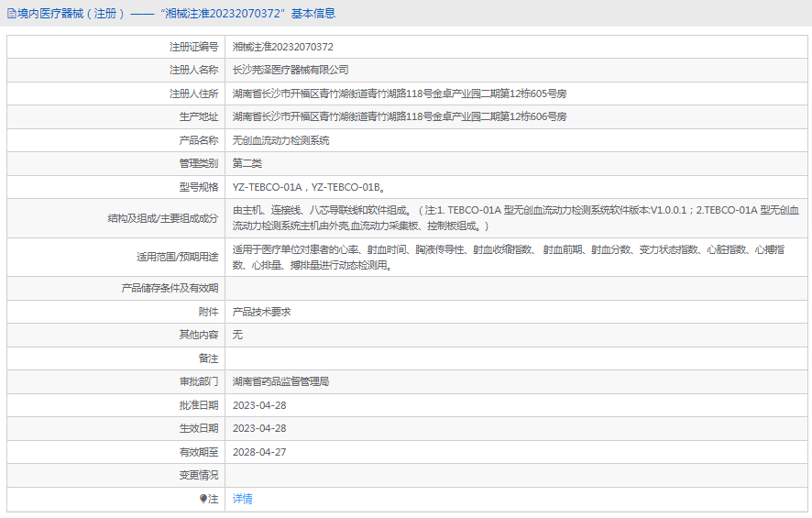The image size is (812, 518).
Task: Select registration number value 湘械注准20232070372
Action: pos(283,47)
